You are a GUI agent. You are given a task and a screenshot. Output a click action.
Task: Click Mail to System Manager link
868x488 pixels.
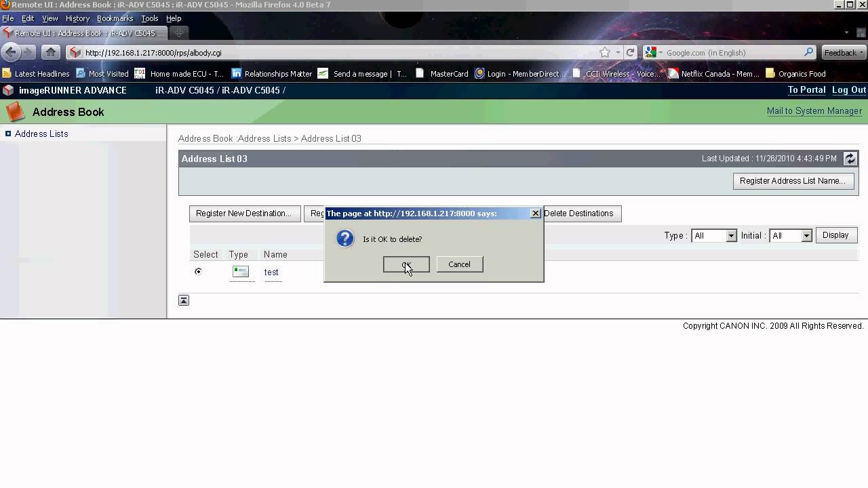click(x=814, y=111)
